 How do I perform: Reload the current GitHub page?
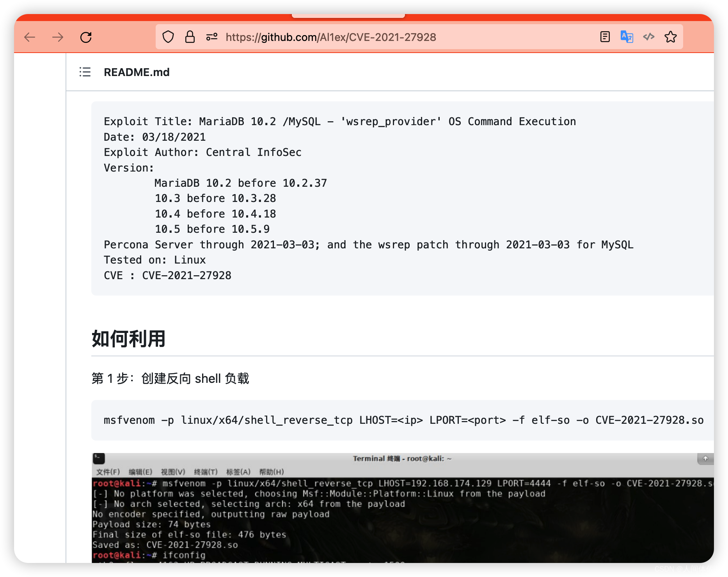pyautogui.click(x=86, y=37)
